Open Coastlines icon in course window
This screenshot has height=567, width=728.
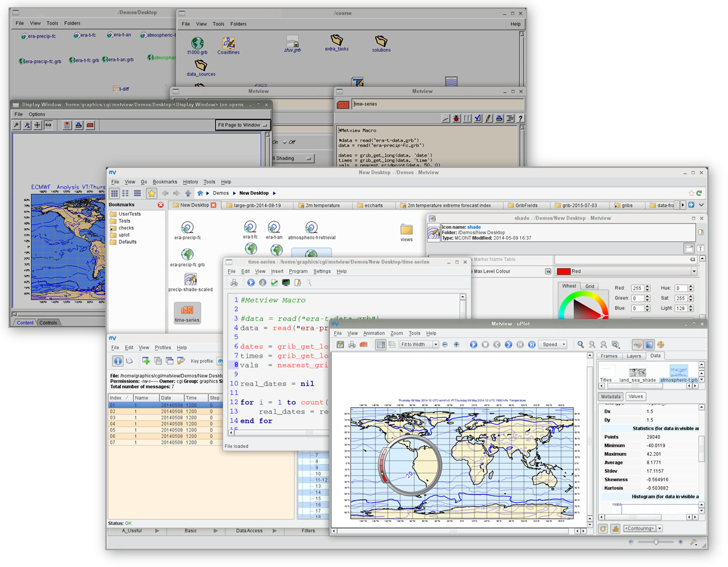pyautogui.click(x=228, y=46)
